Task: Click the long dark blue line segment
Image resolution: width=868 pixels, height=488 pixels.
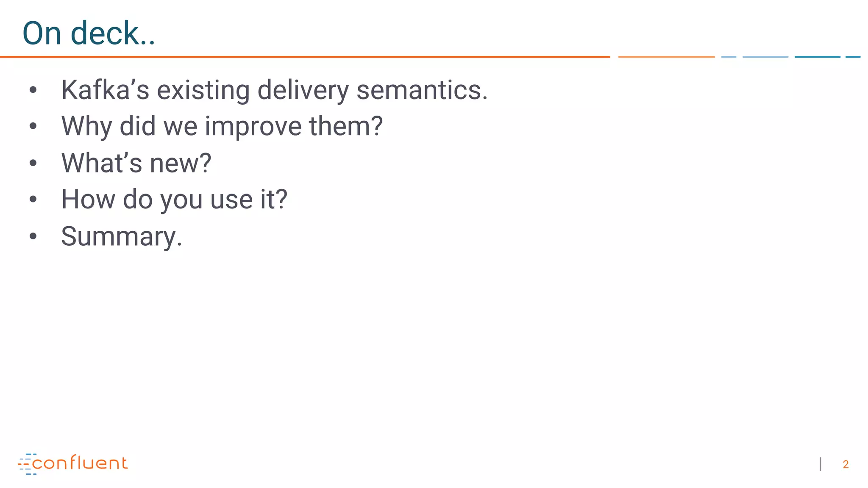Action: pos(817,57)
